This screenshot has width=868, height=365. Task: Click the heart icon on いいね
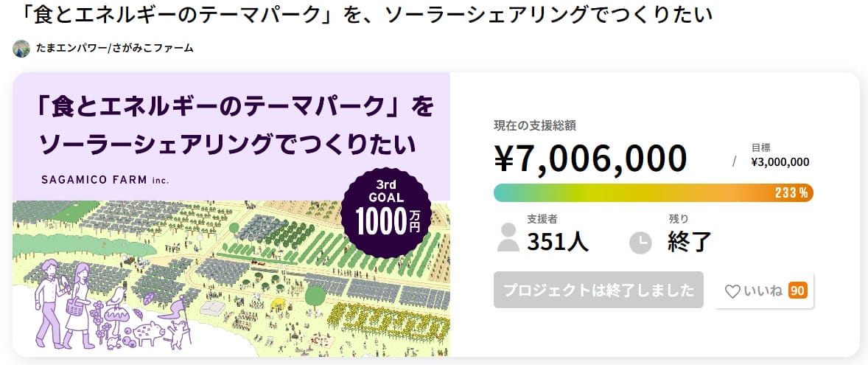(x=732, y=291)
